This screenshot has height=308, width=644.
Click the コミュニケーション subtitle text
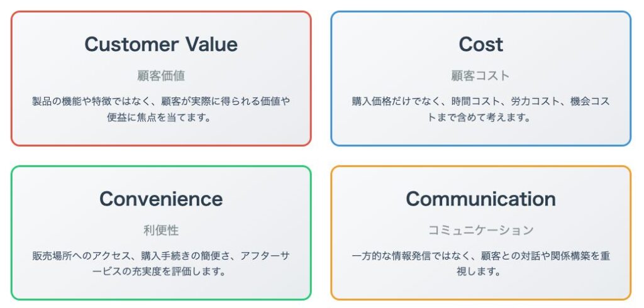pyautogui.click(x=480, y=231)
